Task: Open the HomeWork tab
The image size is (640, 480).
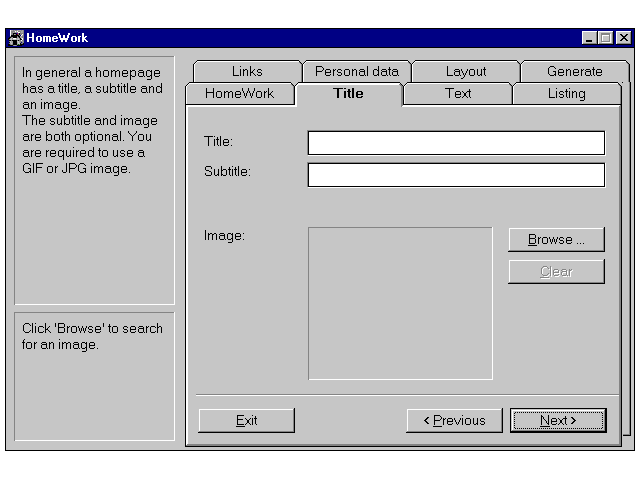Action: pos(239,94)
